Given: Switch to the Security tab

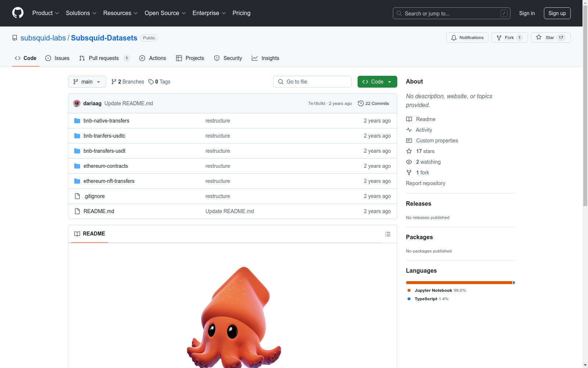Looking at the screenshot, I should pos(228,58).
